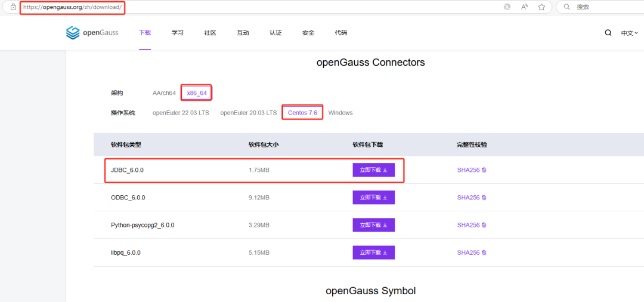Click the 操作系统 label
This screenshot has width=644, height=302.
tap(123, 113)
